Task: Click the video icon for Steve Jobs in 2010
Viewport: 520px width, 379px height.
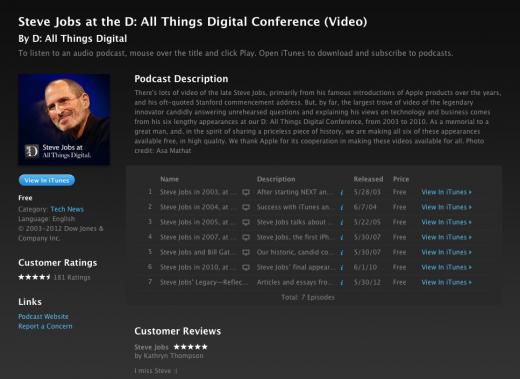Action: coord(246,267)
